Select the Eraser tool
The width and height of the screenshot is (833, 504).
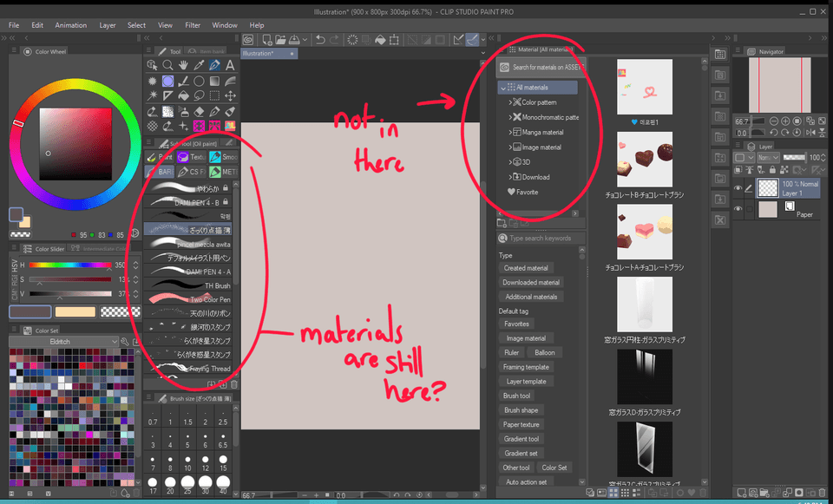199,111
